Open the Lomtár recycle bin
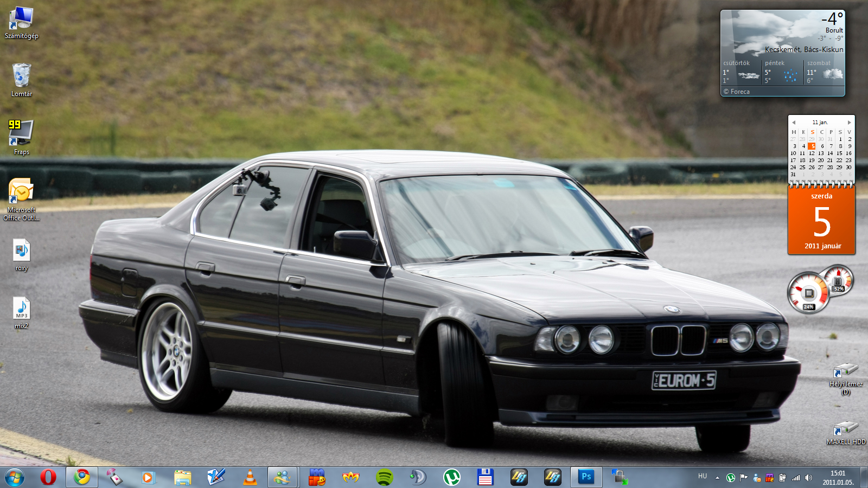 coord(21,80)
